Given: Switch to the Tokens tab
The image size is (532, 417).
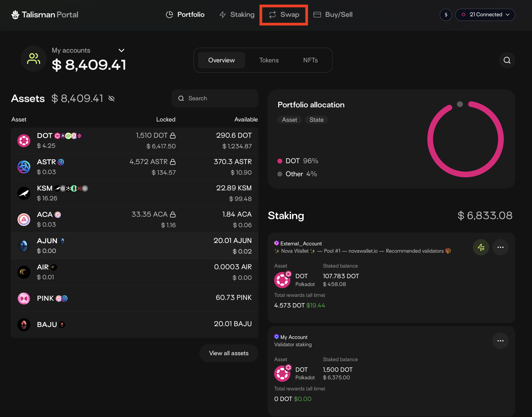Looking at the screenshot, I should coord(269,60).
